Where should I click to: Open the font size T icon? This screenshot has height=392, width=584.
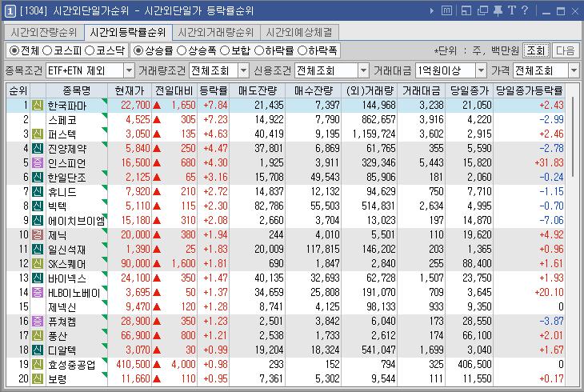point(512,10)
